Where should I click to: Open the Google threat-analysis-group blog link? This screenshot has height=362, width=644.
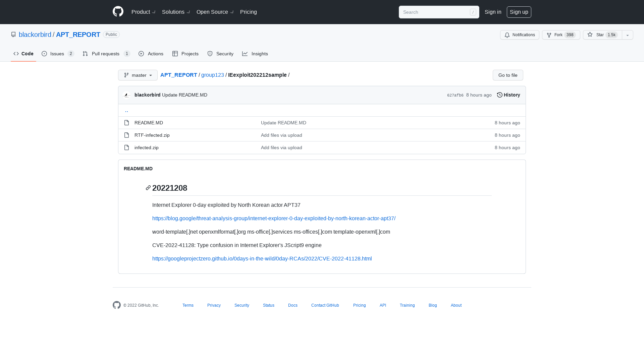pyautogui.click(x=274, y=218)
